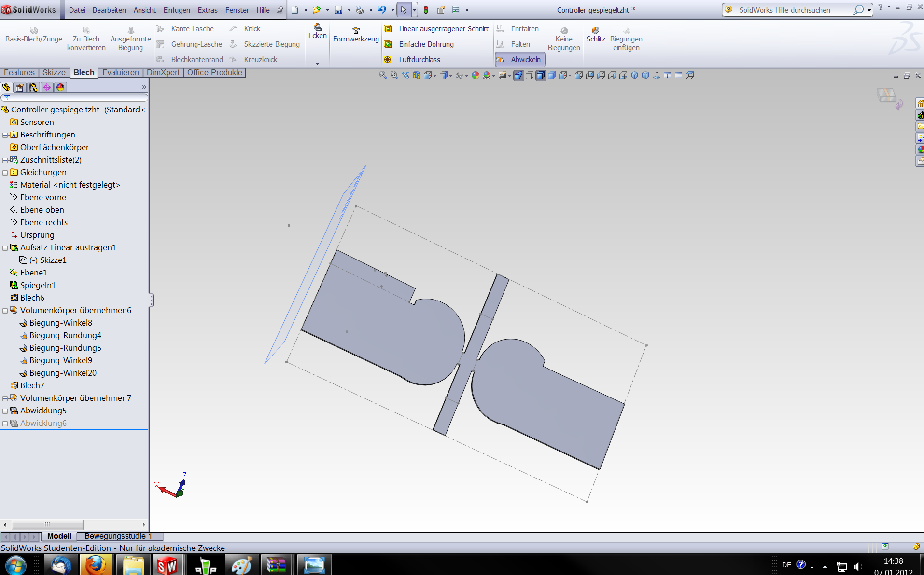
Task: Expand the Beschriftungen tree node
Action: point(5,135)
